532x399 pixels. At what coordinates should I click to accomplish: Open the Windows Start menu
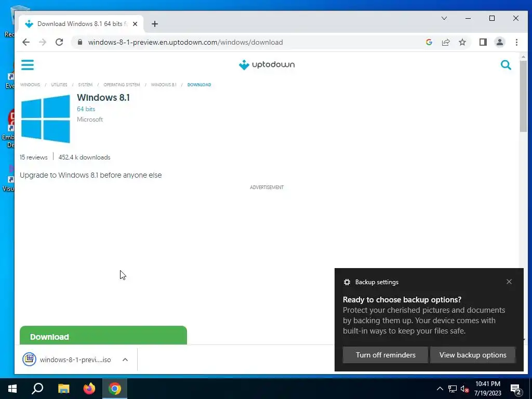12,389
